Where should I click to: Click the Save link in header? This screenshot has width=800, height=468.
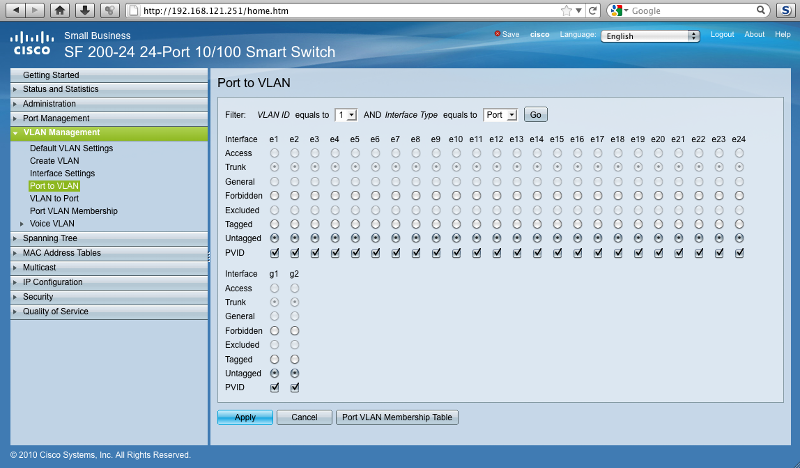point(510,34)
